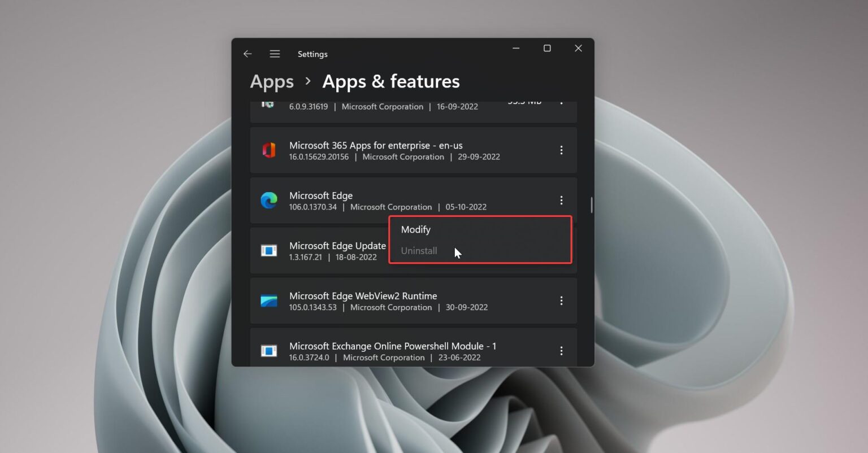Click the Settings window title
Screen dimensions: 868x453
(313, 54)
